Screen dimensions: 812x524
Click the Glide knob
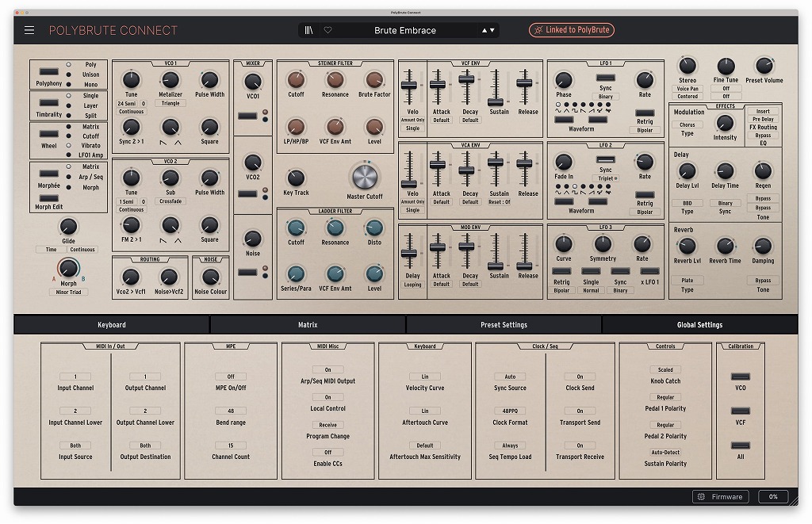(68, 226)
